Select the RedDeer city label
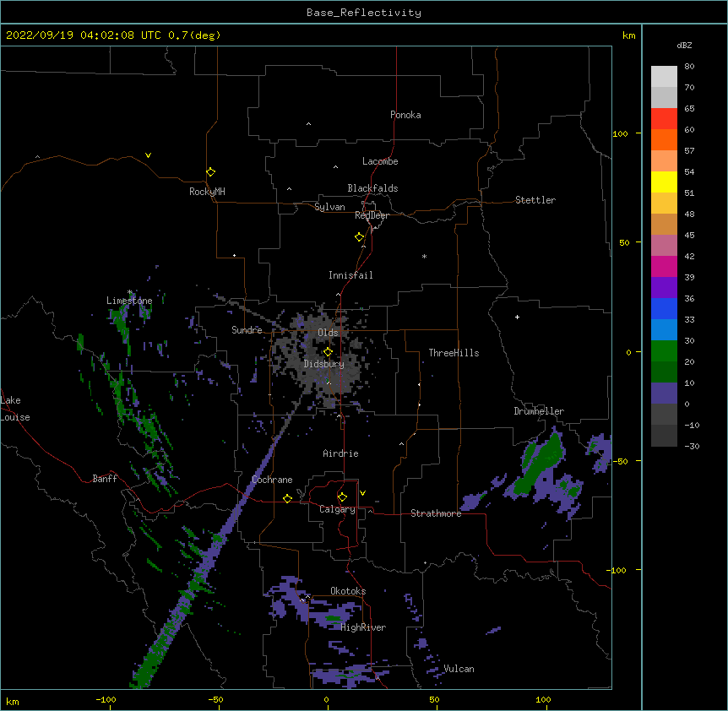Screen dimensions: 728x711 (x=372, y=215)
